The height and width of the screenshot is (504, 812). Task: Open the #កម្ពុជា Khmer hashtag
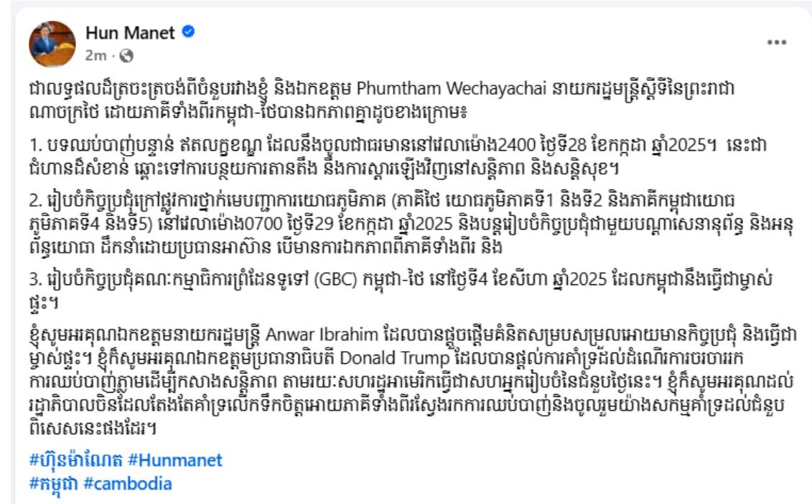coord(53,483)
